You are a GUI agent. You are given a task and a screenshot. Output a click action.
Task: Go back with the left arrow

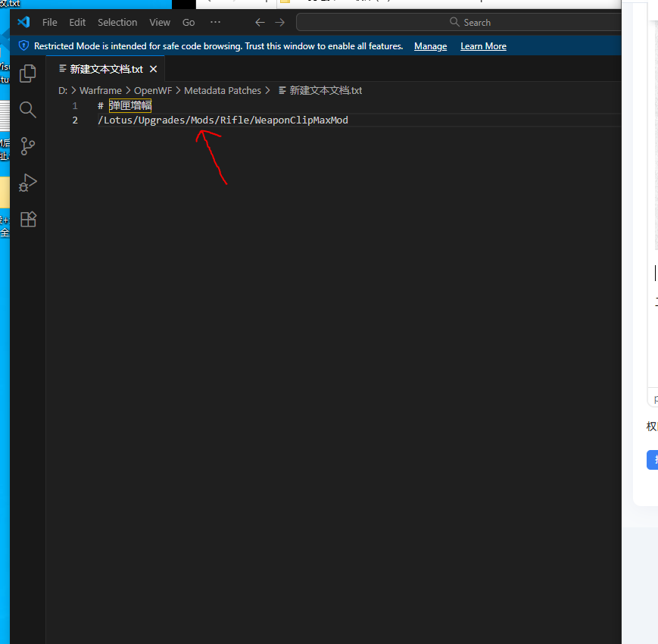point(260,22)
